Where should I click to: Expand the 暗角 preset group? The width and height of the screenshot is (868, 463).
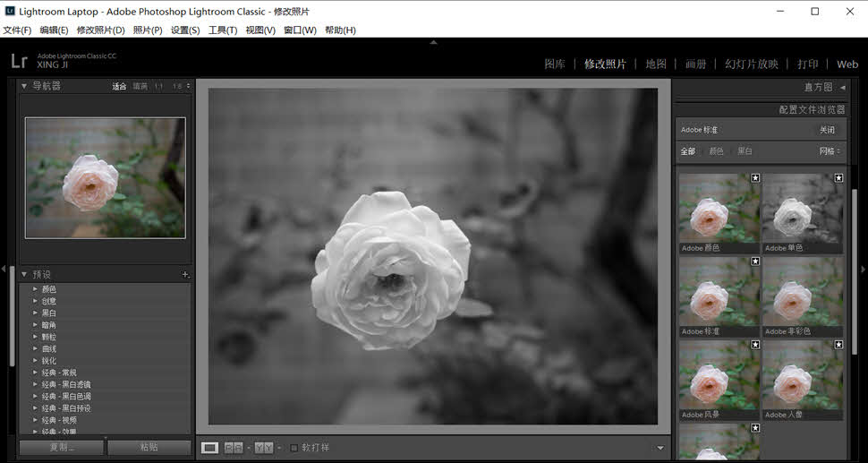(x=36, y=325)
